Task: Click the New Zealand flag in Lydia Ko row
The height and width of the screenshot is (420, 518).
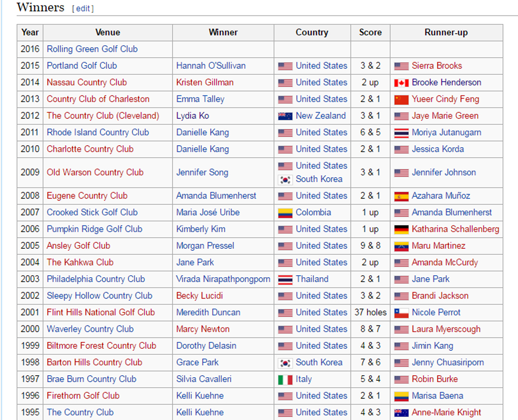Action: [285, 116]
